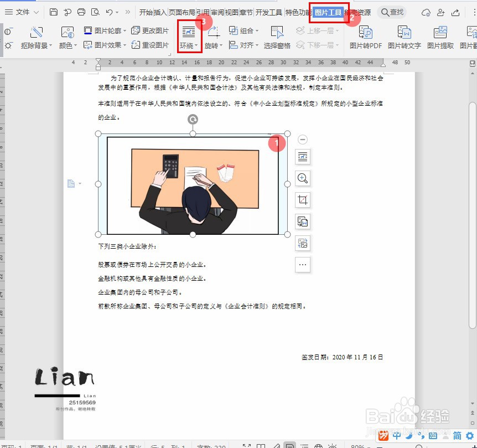Click the 查找 search button

tap(392, 12)
